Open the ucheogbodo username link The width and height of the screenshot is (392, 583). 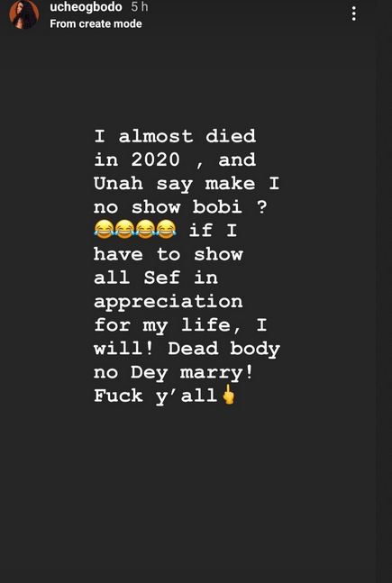(x=86, y=7)
